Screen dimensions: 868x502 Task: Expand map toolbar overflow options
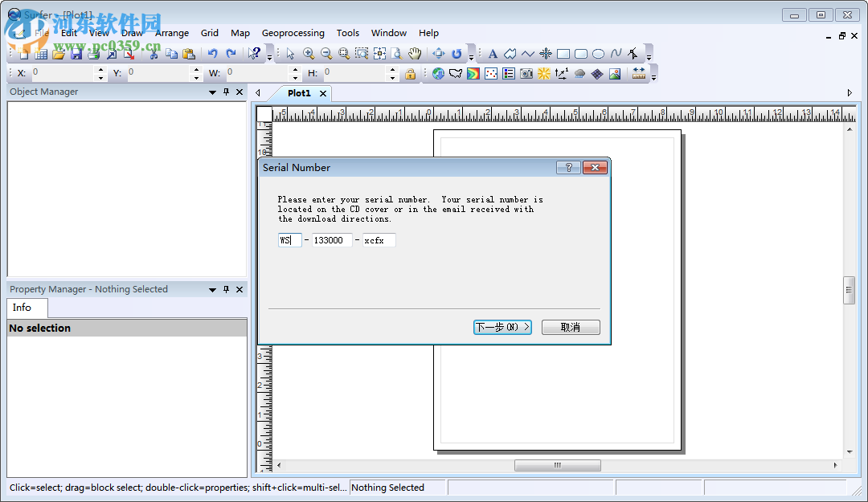(x=653, y=77)
